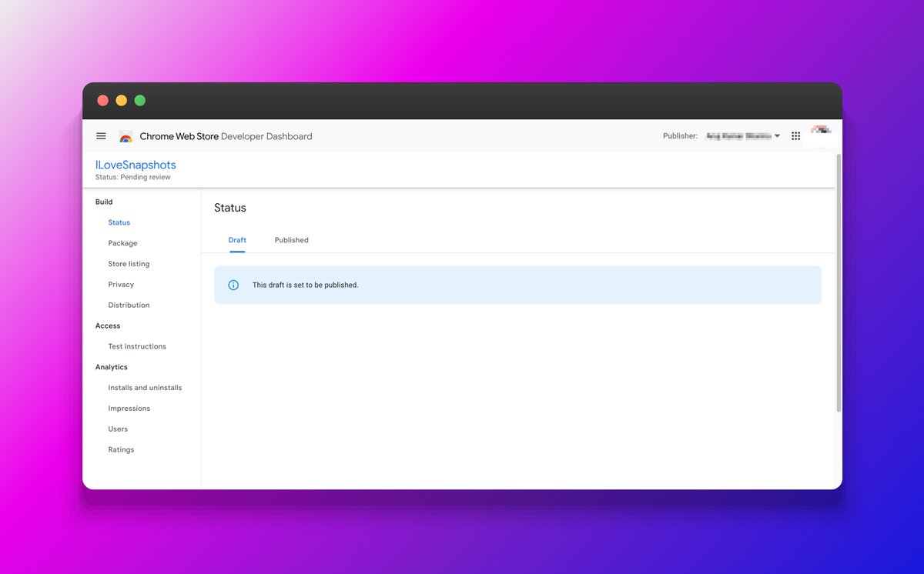Open Store listing in the sidebar
The image size is (924, 574).
tap(129, 264)
